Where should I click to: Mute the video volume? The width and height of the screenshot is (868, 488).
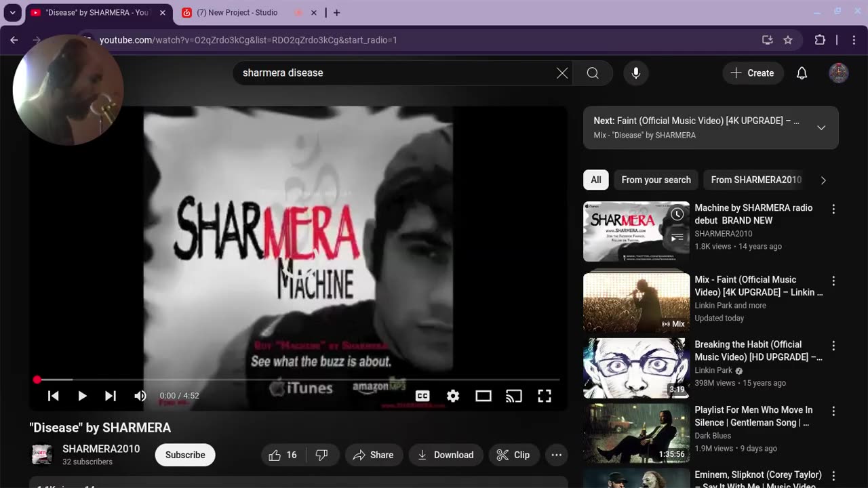point(140,396)
